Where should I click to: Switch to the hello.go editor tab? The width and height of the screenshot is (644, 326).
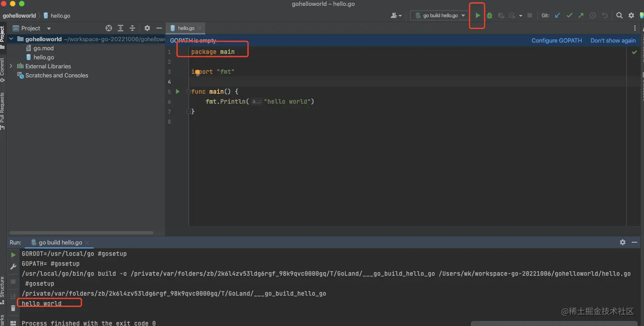[x=186, y=28]
